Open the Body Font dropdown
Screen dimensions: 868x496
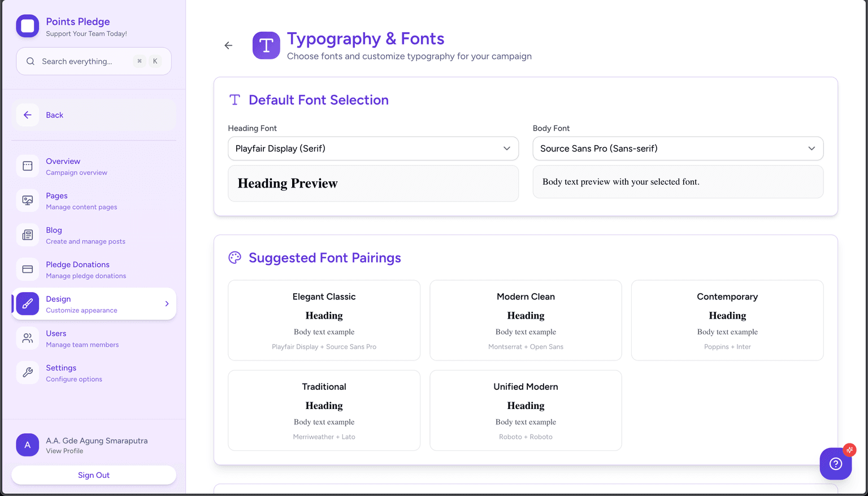tap(678, 149)
